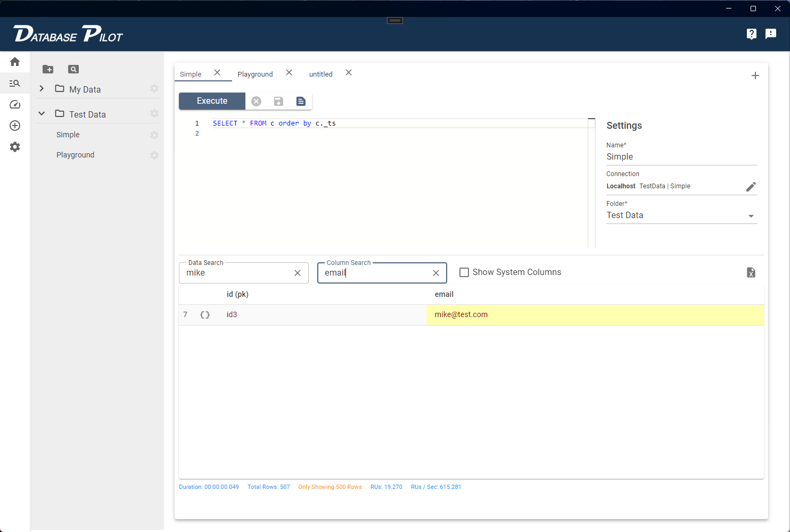Expand the My Data folder chevron
This screenshot has width=790, height=532.
(x=42, y=88)
